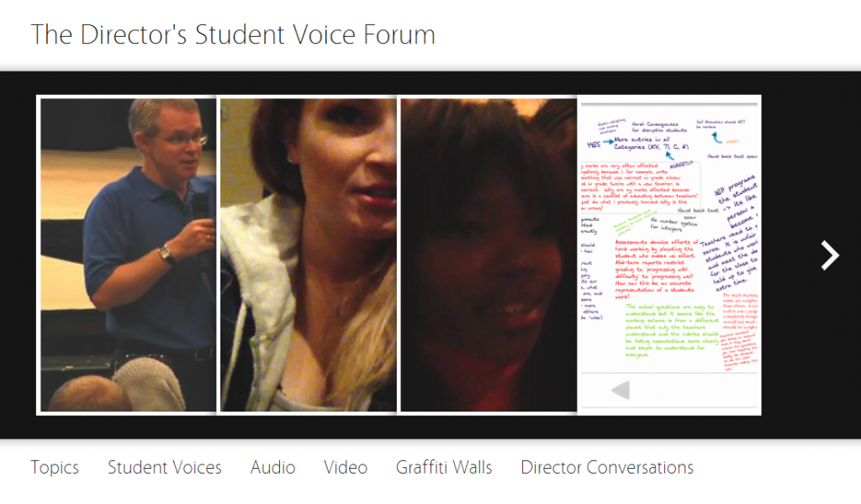Open Director Conversations page
The image size is (861, 504).
tap(607, 468)
